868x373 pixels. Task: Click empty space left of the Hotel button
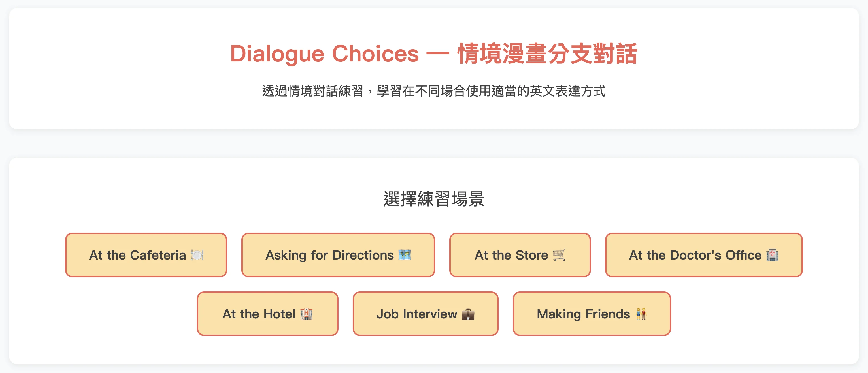click(x=118, y=314)
